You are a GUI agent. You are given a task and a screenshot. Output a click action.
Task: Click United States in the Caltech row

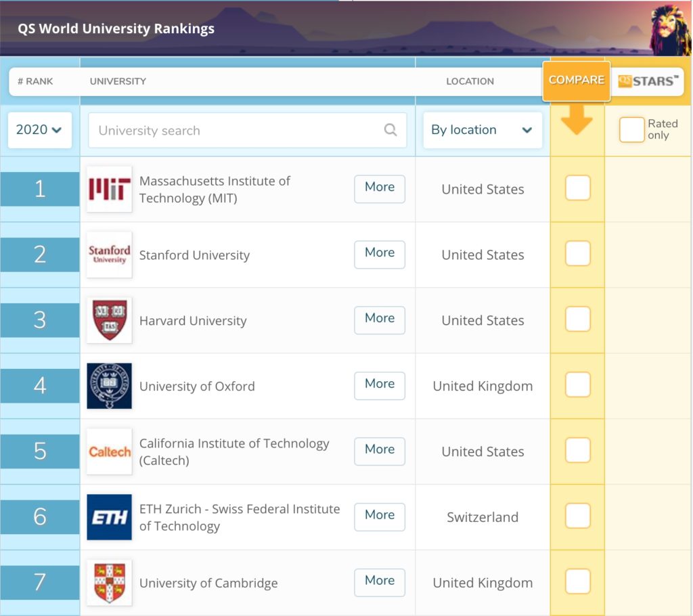[x=483, y=452]
